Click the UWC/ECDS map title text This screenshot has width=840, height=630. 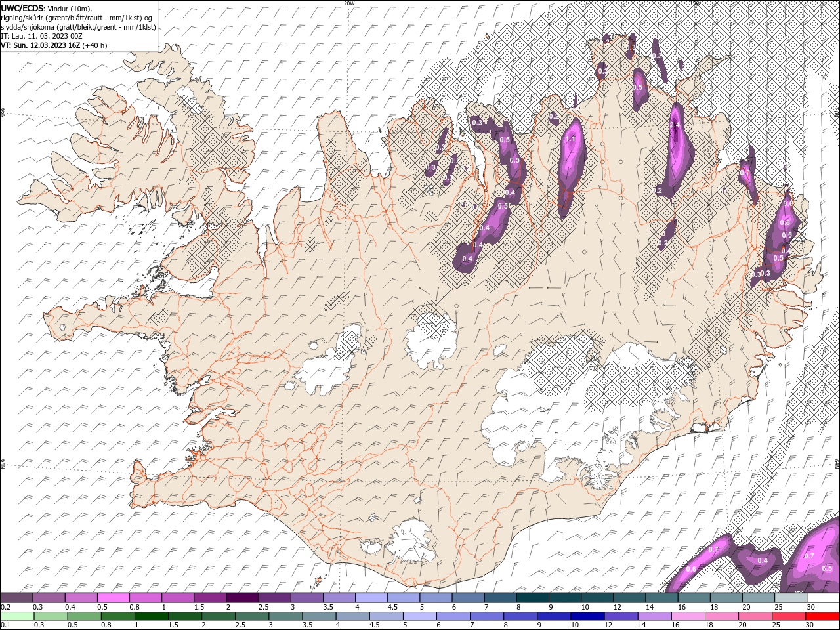22,8
